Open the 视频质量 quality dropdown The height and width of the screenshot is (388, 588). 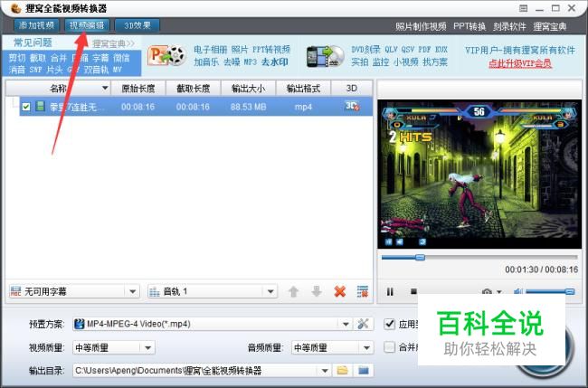[147, 348]
